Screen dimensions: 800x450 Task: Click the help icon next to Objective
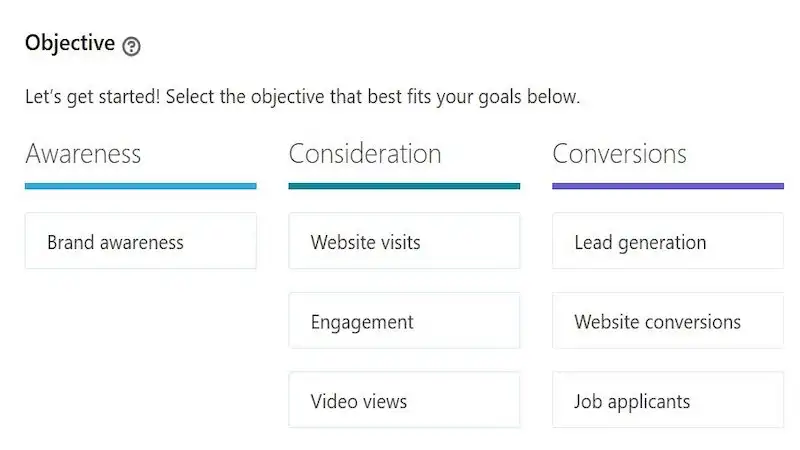[x=131, y=46]
